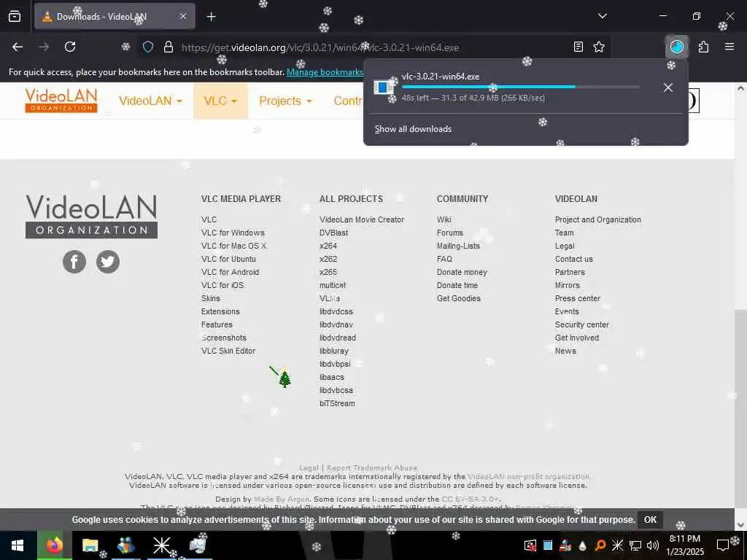Open VLC for Ubuntu link
Screen dimensions: 747x560
pos(228,259)
